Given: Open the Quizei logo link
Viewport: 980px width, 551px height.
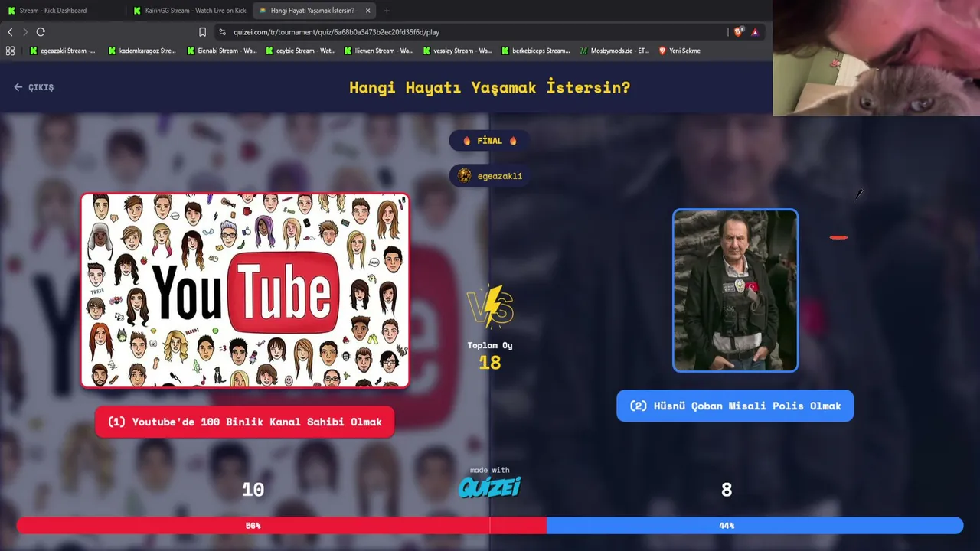Looking at the screenshot, I should coord(490,487).
